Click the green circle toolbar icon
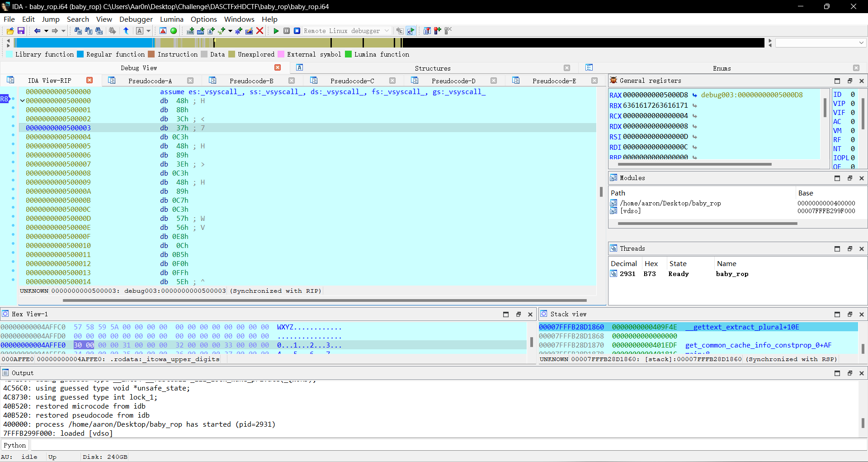This screenshot has height=462, width=868. (x=174, y=31)
